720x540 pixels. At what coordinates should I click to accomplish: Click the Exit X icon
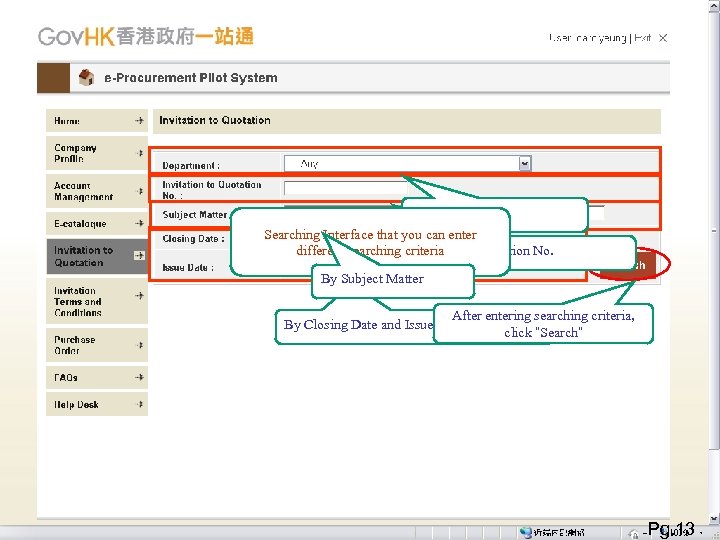click(663, 38)
